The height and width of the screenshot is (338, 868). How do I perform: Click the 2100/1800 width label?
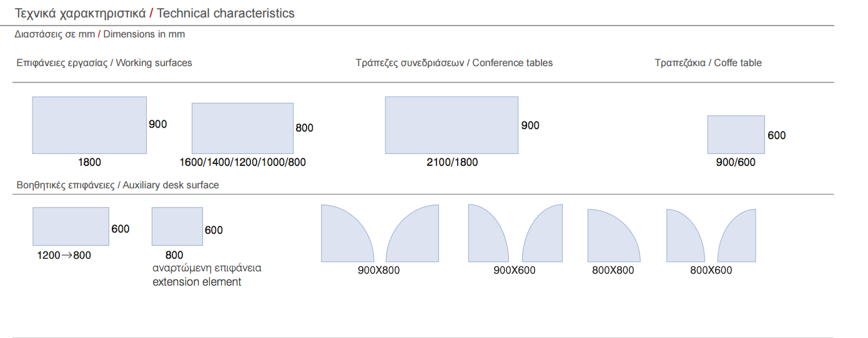pos(452,162)
